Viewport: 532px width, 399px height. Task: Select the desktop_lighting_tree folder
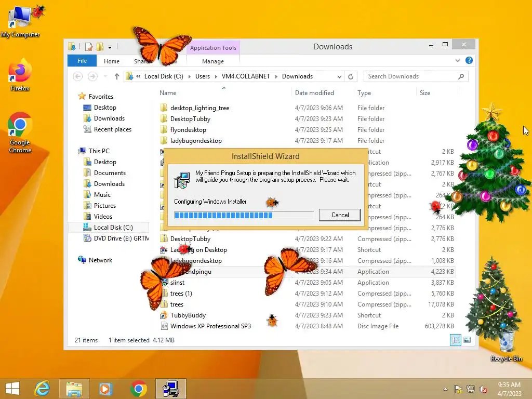[x=200, y=108]
